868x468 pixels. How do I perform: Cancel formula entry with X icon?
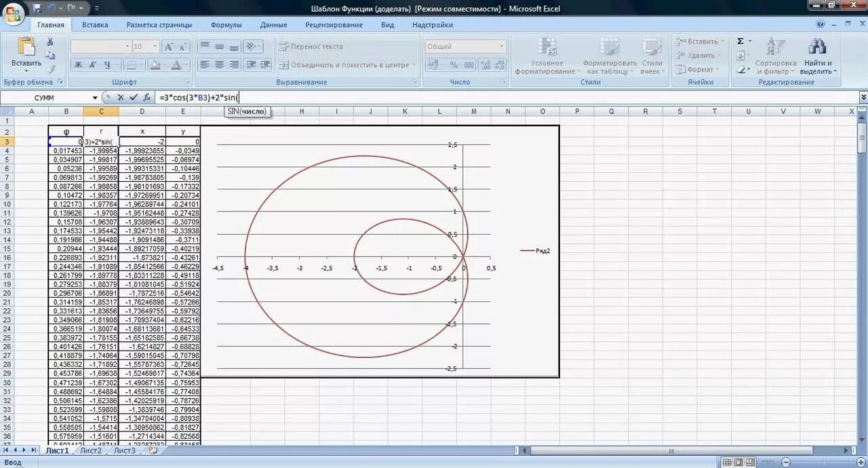click(x=121, y=98)
